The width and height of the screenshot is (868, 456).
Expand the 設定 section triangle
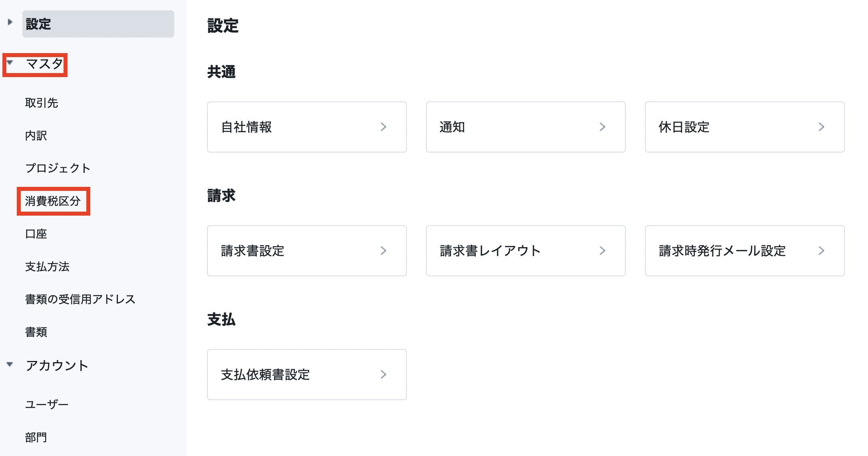click(x=10, y=22)
